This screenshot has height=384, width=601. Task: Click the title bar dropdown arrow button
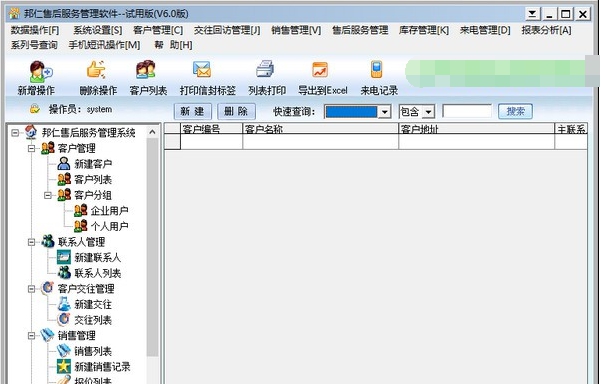532,14
